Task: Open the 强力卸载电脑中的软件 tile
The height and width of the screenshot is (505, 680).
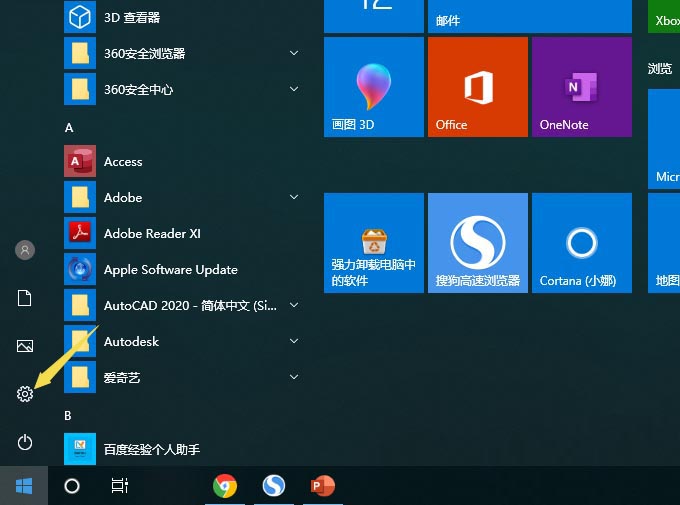Action: (x=374, y=243)
